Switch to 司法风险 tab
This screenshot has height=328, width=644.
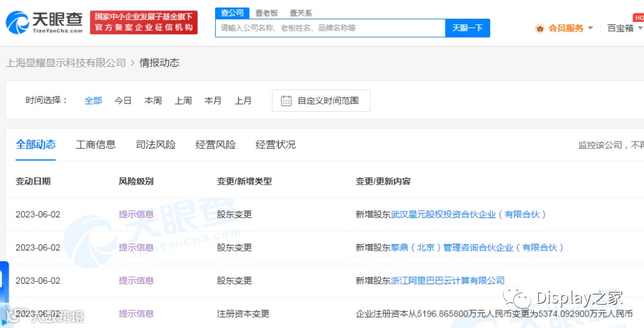click(156, 144)
